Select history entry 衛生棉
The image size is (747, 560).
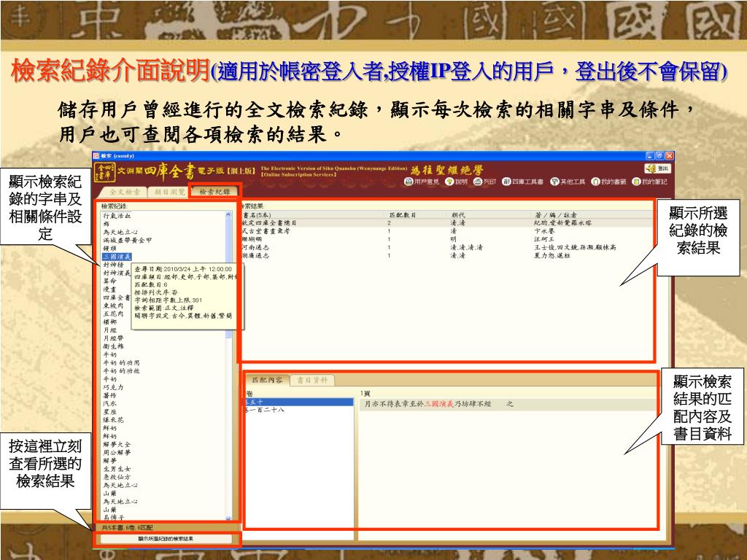[113, 346]
